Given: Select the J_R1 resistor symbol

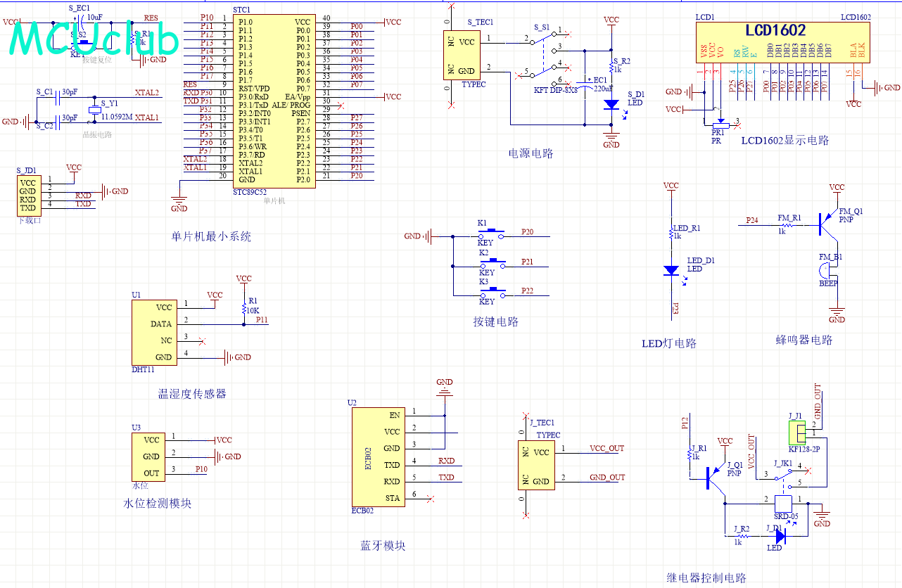Looking at the screenshot, I should click(x=690, y=455).
